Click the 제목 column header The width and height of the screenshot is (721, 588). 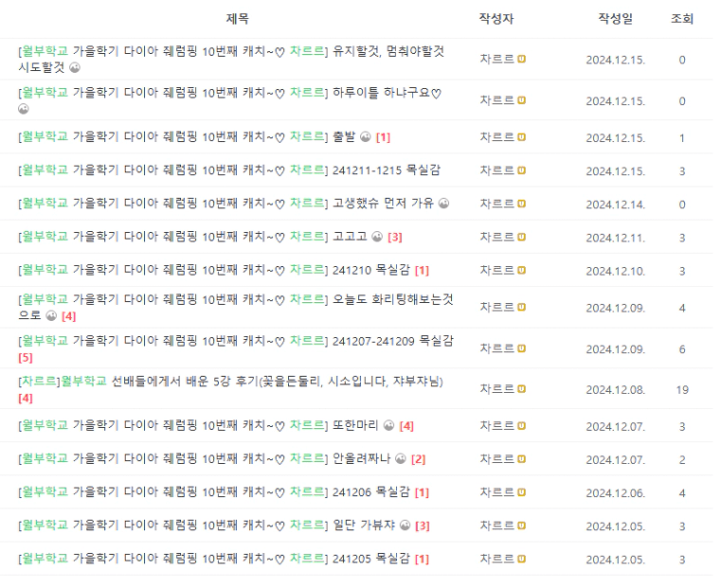pyautogui.click(x=237, y=19)
